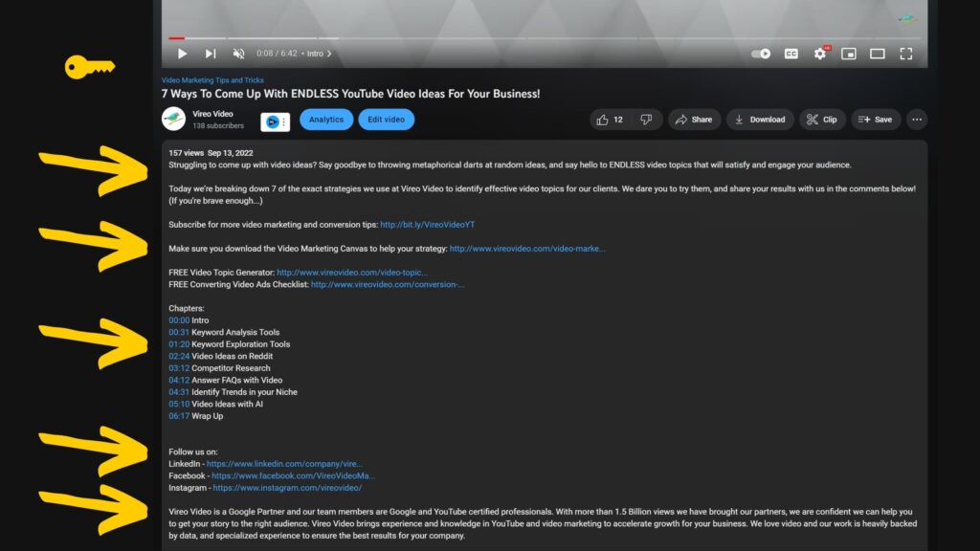Unmute the video volume icon
The image size is (980, 551).
click(x=238, y=54)
